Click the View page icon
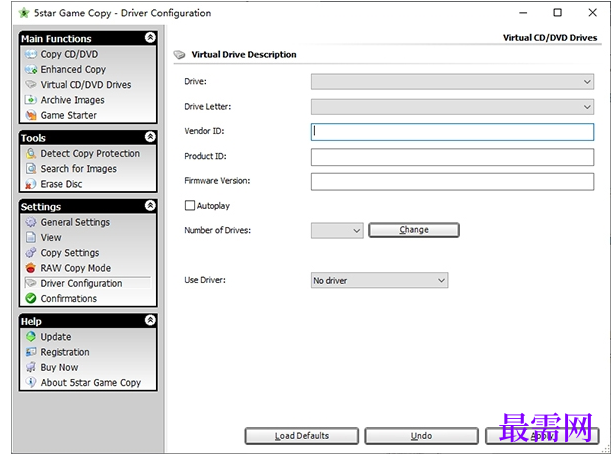The width and height of the screenshot is (611, 459). [x=31, y=237]
